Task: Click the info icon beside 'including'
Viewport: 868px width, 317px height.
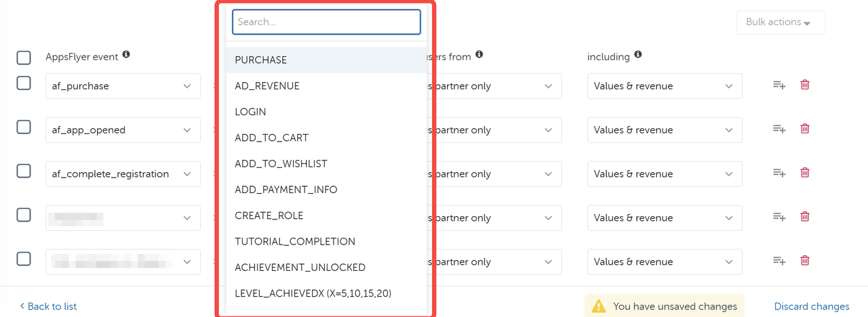Action: coord(638,55)
